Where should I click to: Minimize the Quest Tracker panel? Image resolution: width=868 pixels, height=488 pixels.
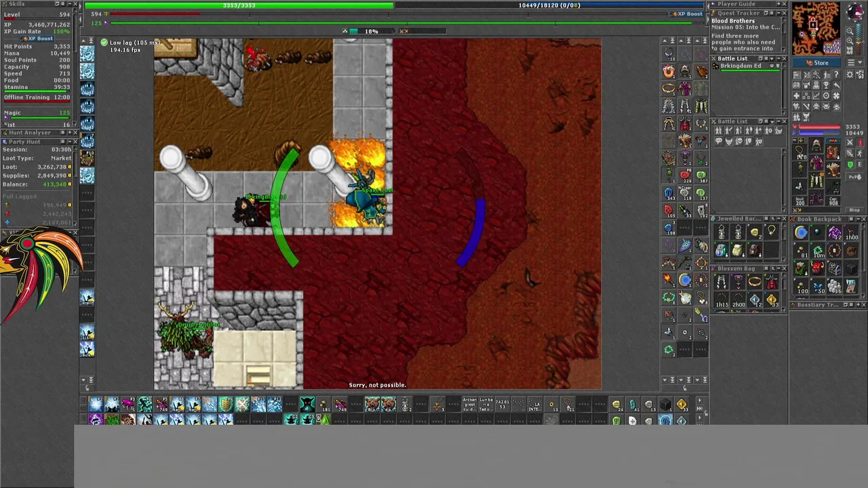pos(778,13)
